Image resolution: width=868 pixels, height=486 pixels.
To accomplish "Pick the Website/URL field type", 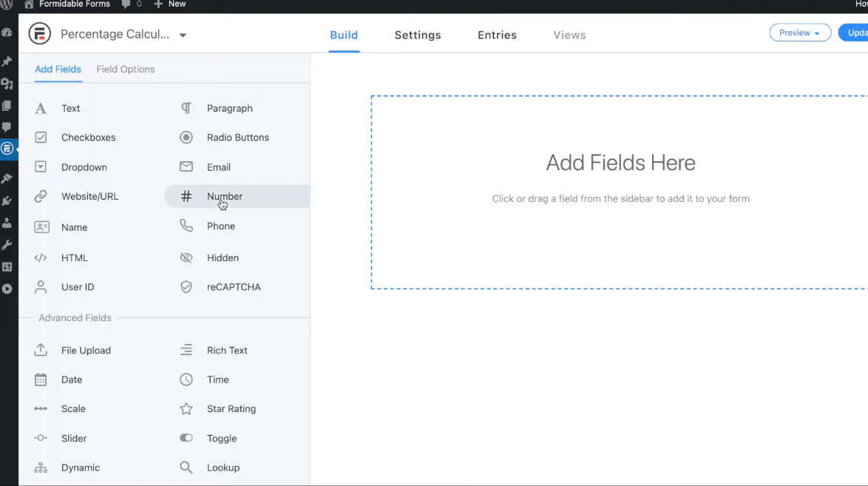I will coord(89,197).
